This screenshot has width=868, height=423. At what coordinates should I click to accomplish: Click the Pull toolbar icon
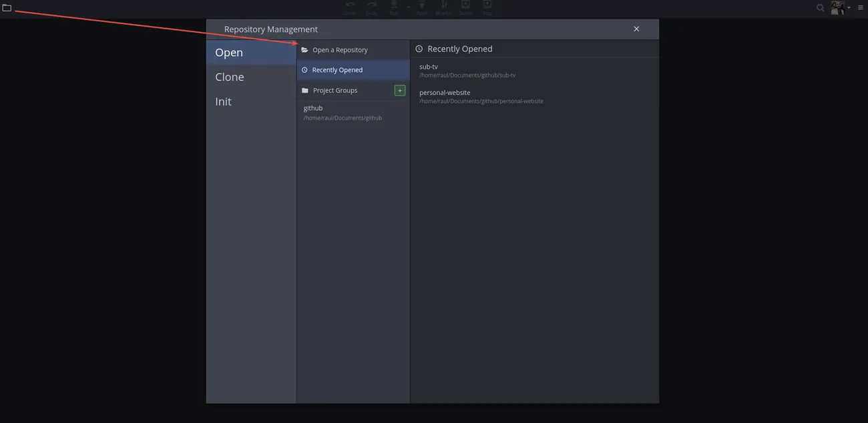tap(394, 5)
